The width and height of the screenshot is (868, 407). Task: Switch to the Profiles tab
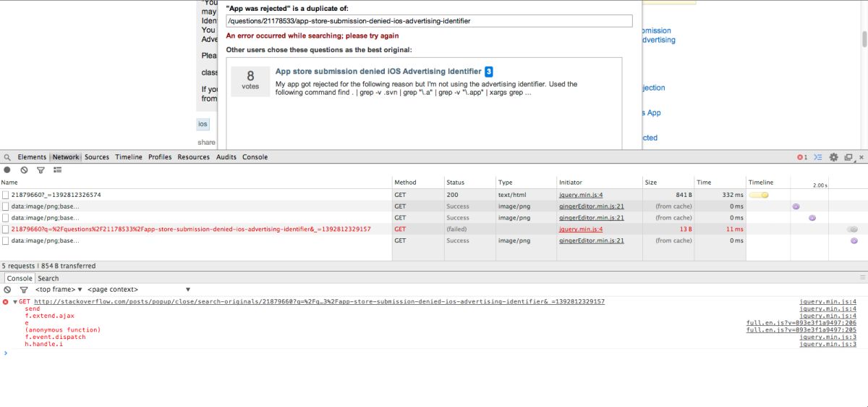(160, 157)
